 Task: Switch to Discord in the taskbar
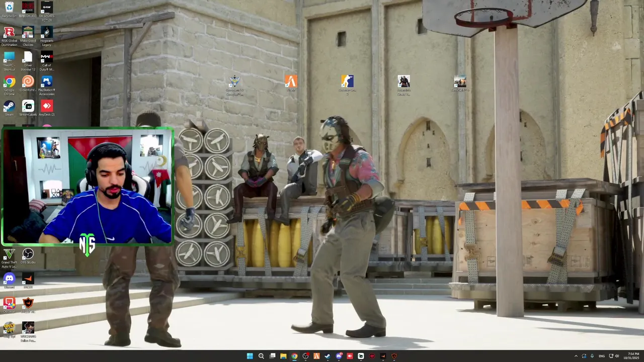point(339,356)
